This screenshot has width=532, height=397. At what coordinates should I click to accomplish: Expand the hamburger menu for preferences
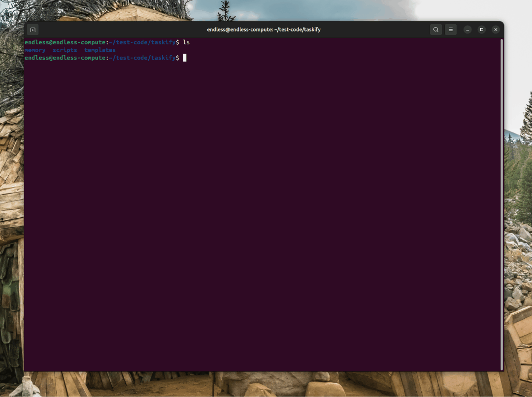tap(450, 30)
